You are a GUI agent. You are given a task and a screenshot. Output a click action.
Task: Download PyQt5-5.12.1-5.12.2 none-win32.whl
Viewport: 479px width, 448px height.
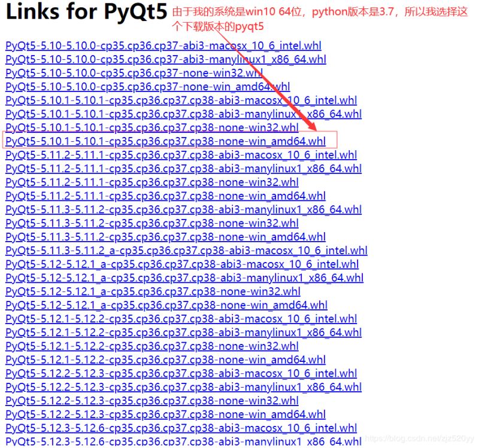pyautogui.click(x=152, y=346)
